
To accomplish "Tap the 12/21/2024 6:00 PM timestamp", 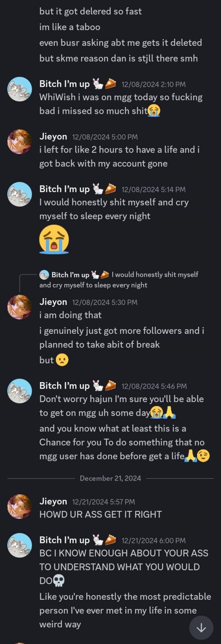I will click(153, 541).
